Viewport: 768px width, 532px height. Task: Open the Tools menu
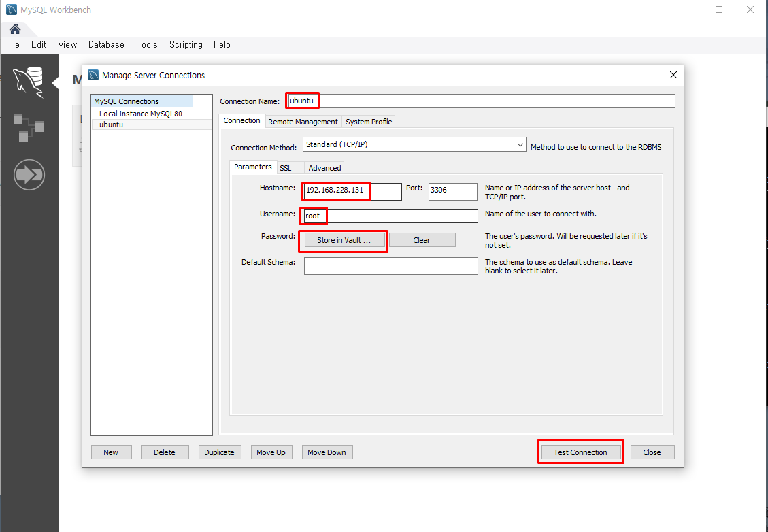pos(147,45)
